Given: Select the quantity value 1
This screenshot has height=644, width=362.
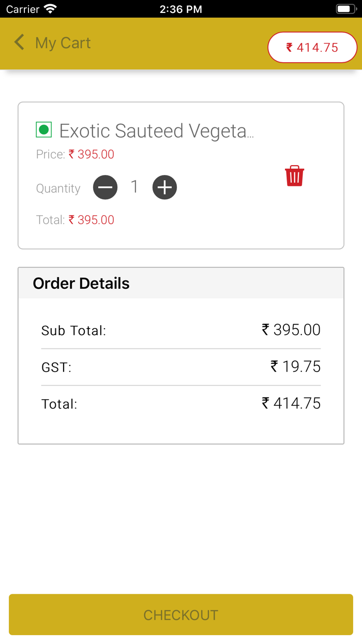Looking at the screenshot, I should coord(134,187).
